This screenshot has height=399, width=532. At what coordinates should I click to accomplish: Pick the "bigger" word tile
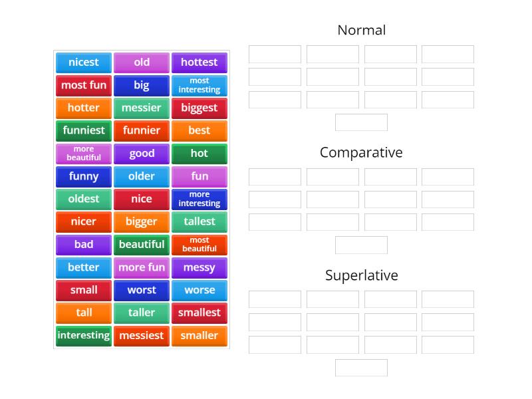[141, 221]
